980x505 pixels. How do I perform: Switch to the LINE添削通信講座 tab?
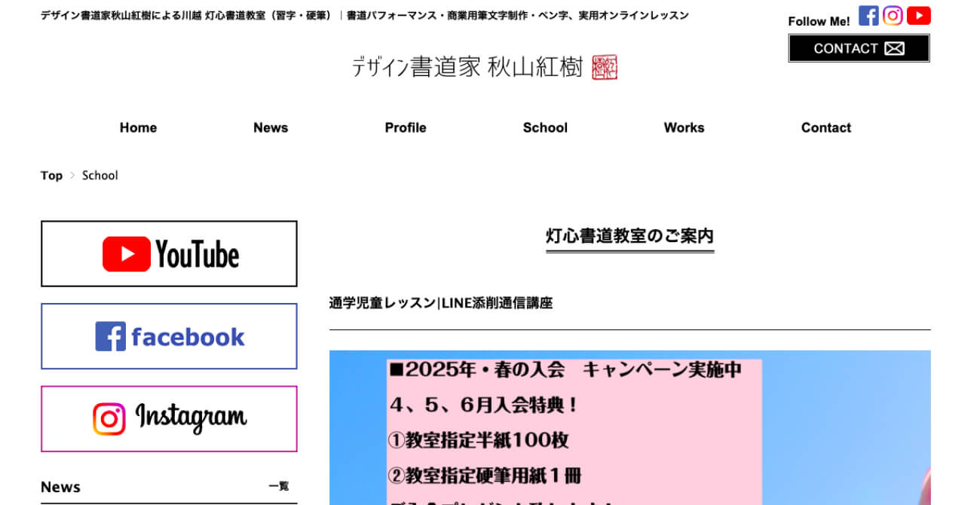tap(497, 303)
